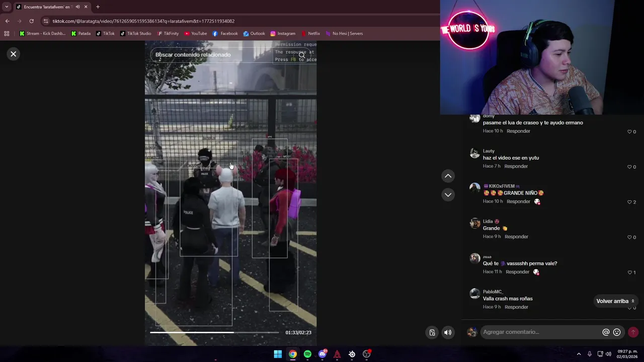This screenshot has height=362, width=644.
Task: Seek on the video progress bar
Action: click(214, 332)
